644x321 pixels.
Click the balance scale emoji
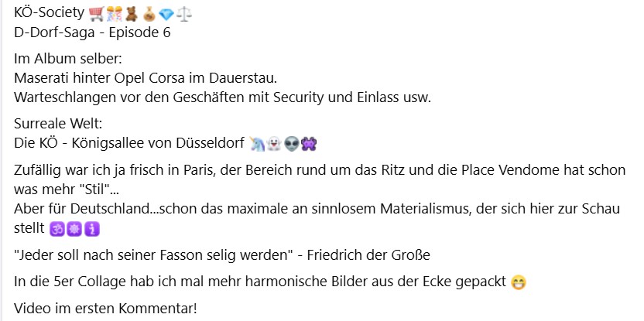click(x=183, y=15)
